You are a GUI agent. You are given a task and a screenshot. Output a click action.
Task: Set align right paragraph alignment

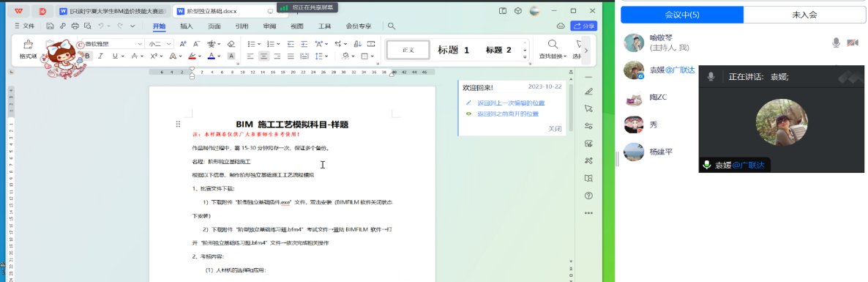click(277, 56)
